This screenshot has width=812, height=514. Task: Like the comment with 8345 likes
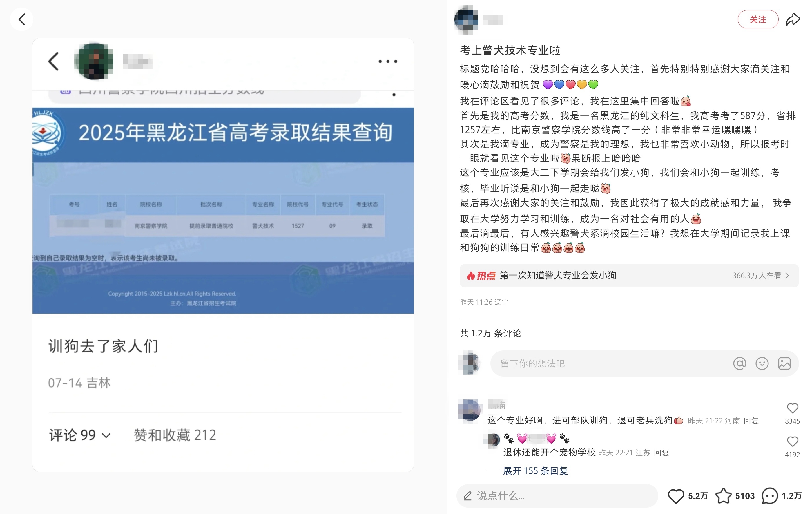click(793, 408)
